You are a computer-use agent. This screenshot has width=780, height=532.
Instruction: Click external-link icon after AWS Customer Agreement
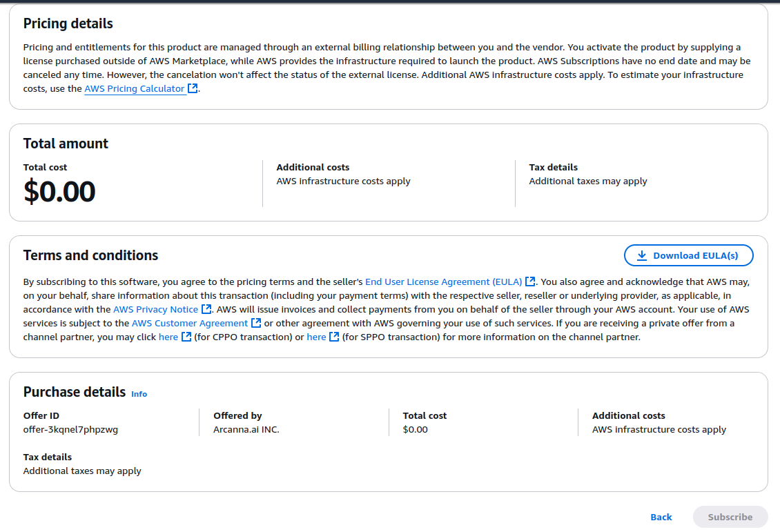(256, 323)
